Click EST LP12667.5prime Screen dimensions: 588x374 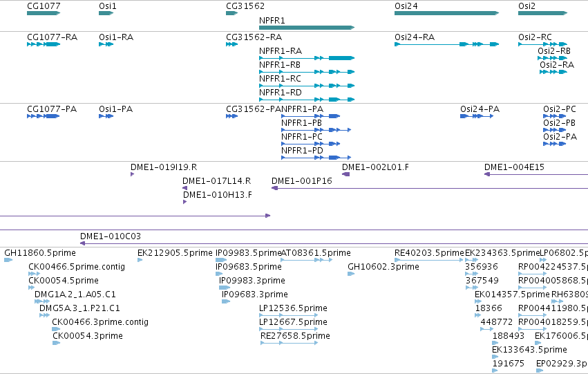click(289, 329)
